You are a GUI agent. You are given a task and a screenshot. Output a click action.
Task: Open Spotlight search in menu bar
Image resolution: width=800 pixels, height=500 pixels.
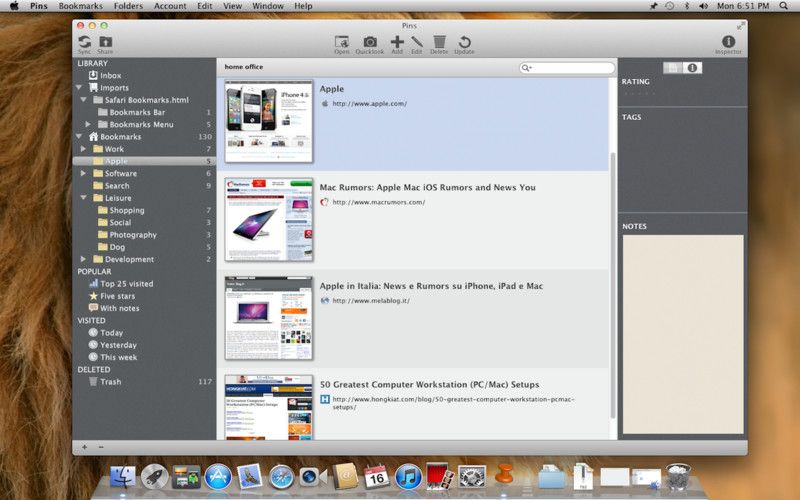[x=784, y=6]
